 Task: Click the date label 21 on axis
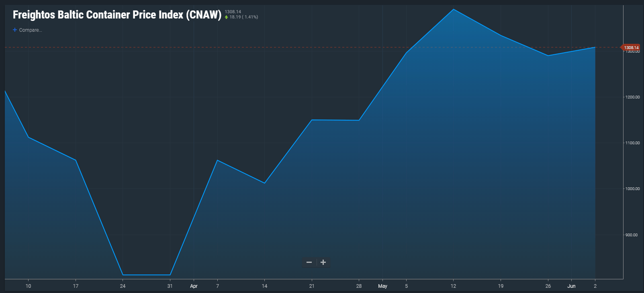pyautogui.click(x=312, y=286)
